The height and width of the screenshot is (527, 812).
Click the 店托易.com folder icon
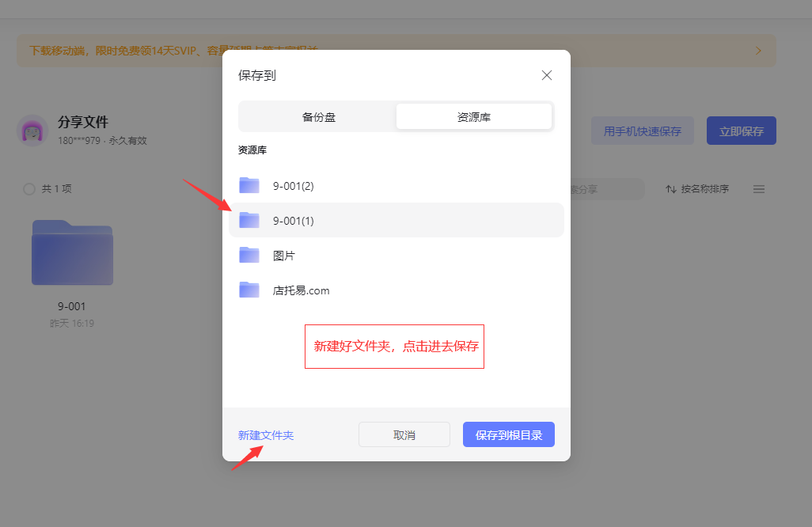[249, 290]
